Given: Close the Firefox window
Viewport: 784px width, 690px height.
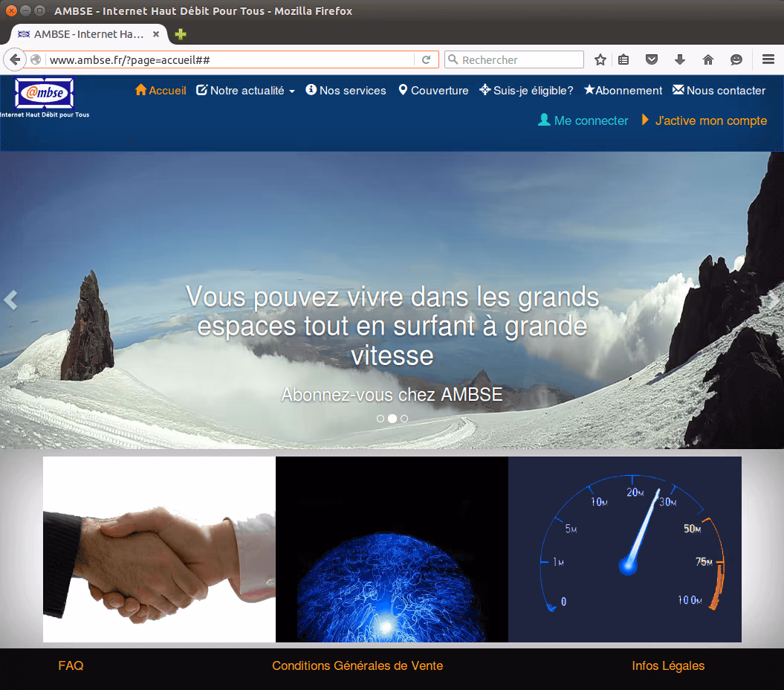Looking at the screenshot, I should [x=11, y=10].
